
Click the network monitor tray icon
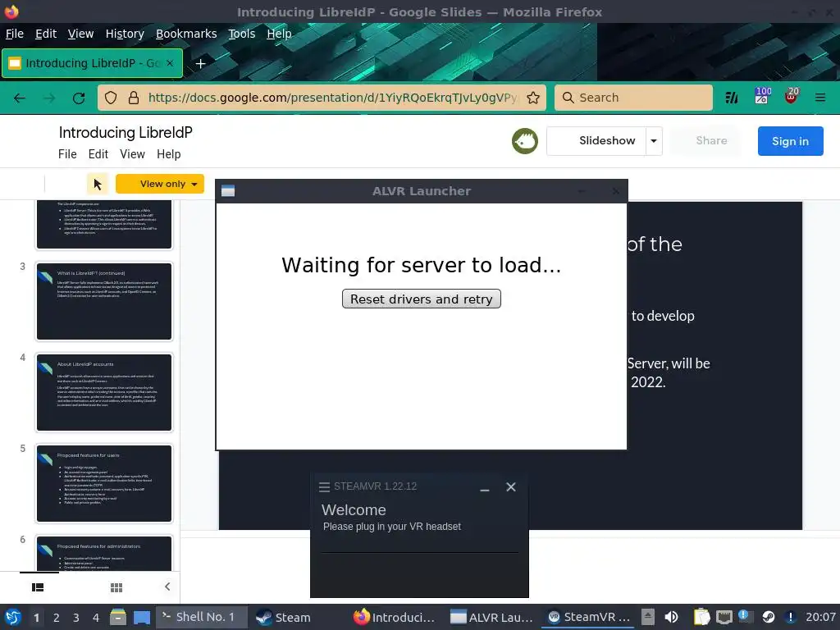tap(724, 617)
